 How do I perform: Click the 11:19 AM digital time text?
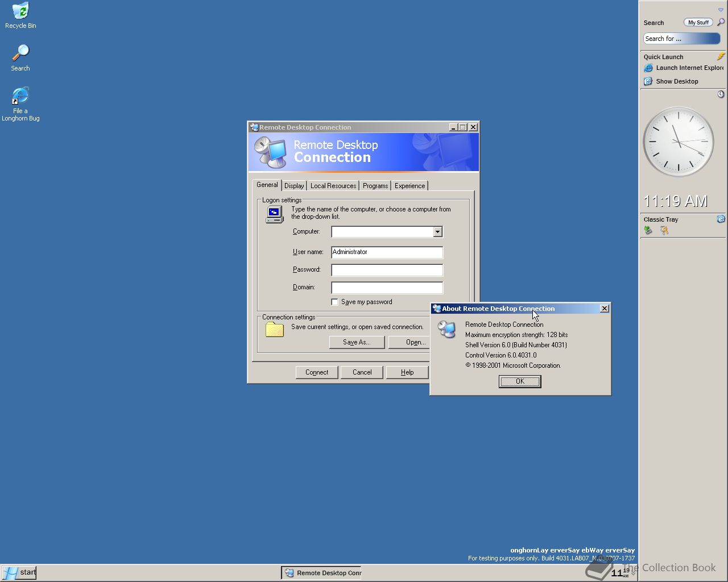pyautogui.click(x=676, y=201)
